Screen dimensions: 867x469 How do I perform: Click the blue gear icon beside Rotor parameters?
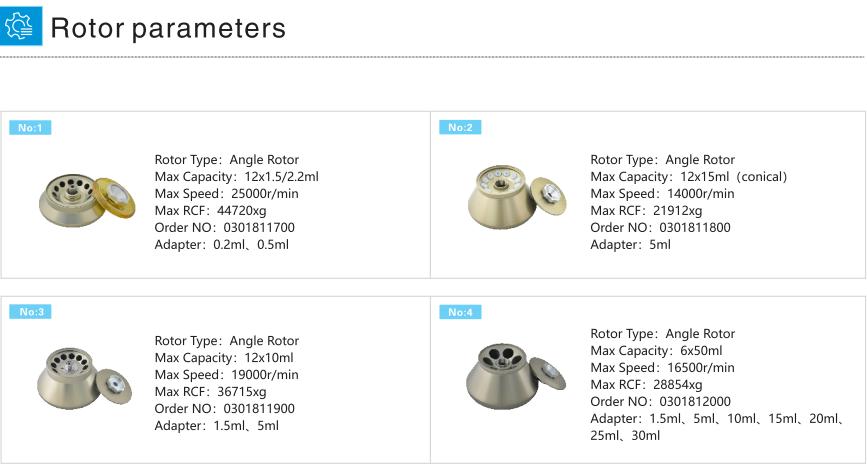tap(21, 25)
